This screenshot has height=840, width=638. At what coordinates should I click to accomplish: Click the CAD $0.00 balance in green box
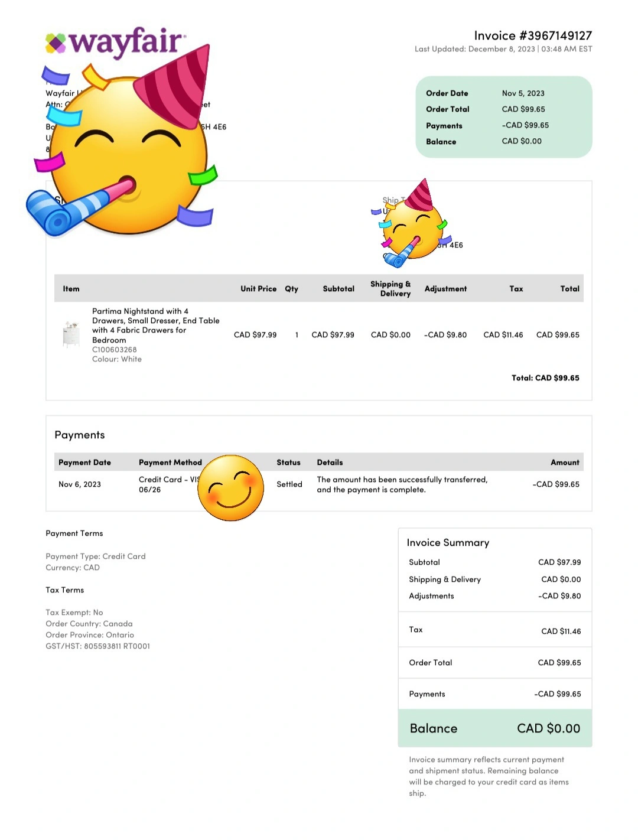[522, 141]
